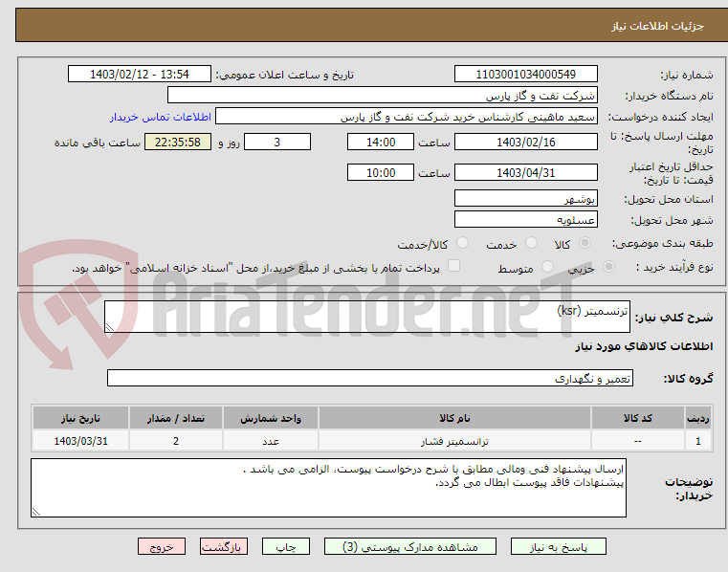Click the quantity cell 2
This screenshot has height=572, width=728.
tap(176, 441)
